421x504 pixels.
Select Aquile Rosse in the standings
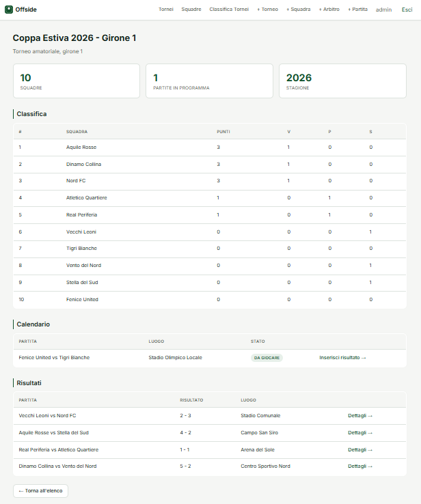[81, 148]
